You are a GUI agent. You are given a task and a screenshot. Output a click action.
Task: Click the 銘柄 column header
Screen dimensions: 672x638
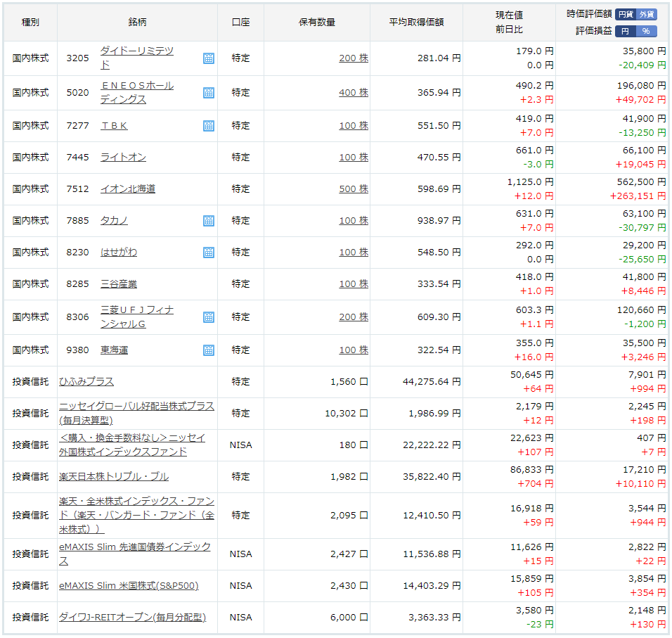point(137,23)
